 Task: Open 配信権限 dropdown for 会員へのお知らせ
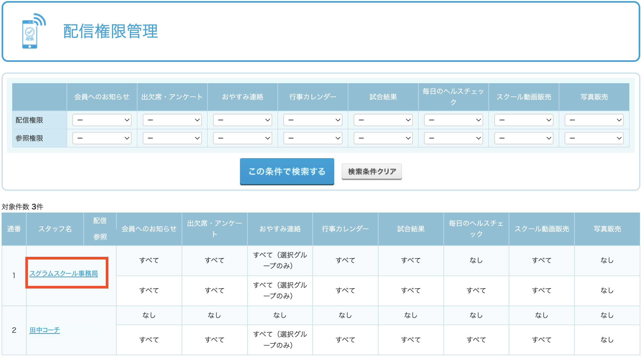point(102,120)
